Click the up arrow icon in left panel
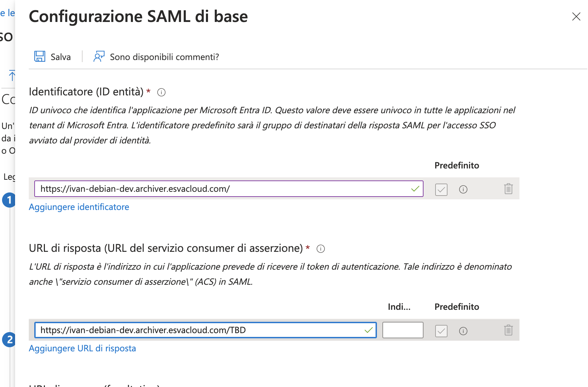The width and height of the screenshot is (588, 387). point(12,75)
